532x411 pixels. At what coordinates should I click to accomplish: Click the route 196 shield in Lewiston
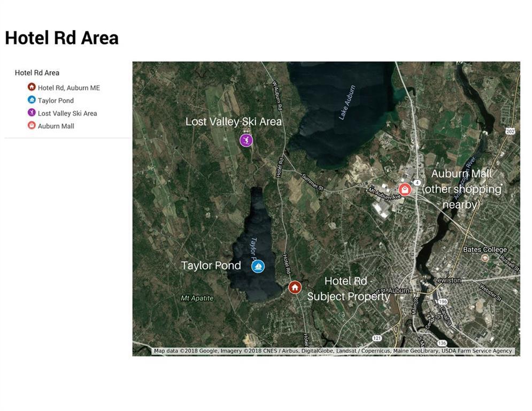click(x=443, y=302)
